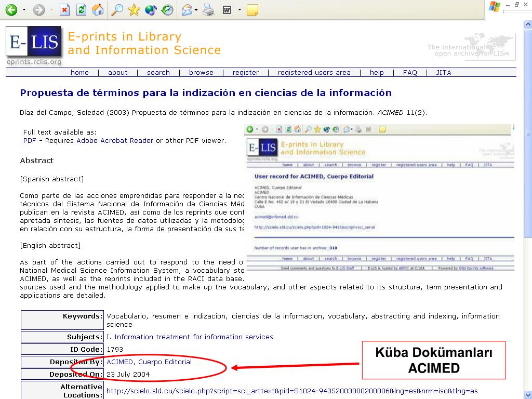532x399 pixels.
Task: Click the Windows flag logo icon
Action: coord(495,7)
